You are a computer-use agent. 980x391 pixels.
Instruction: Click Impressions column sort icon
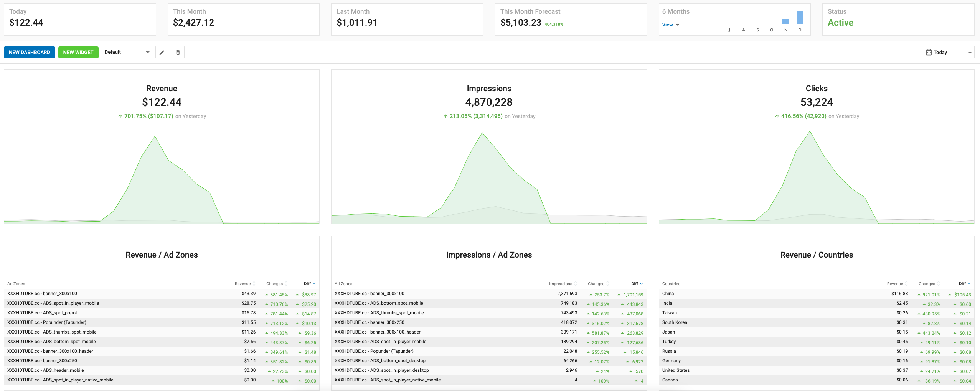pyautogui.click(x=576, y=284)
